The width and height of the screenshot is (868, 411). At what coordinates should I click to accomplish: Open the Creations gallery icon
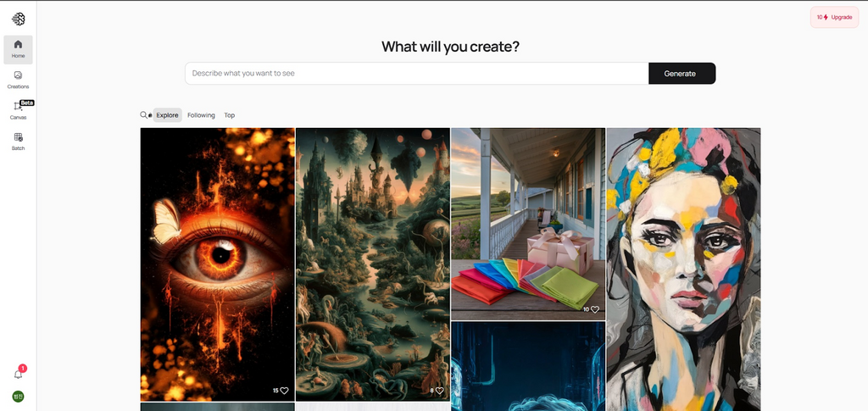click(x=19, y=81)
